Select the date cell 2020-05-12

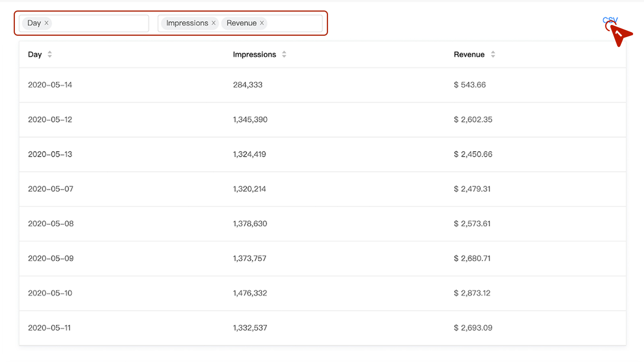point(50,119)
